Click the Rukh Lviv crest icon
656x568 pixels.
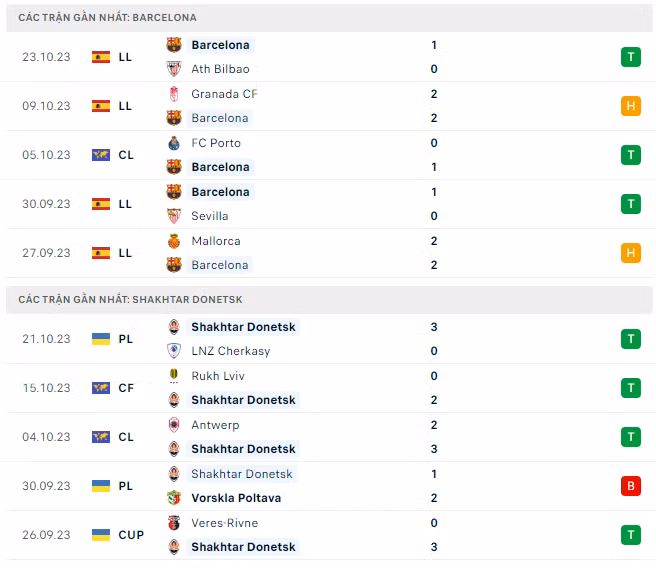point(174,376)
